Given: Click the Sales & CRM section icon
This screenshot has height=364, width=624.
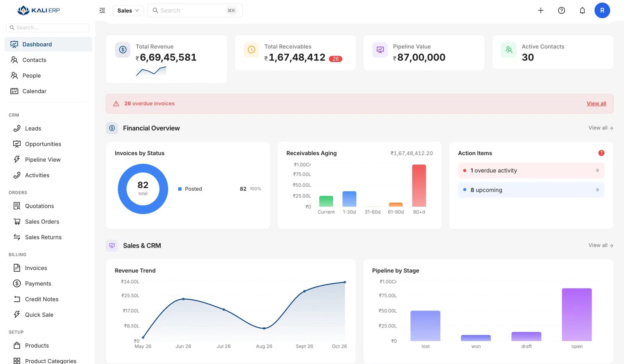Looking at the screenshot, I should pyautogui.click(x=112, y=246).
